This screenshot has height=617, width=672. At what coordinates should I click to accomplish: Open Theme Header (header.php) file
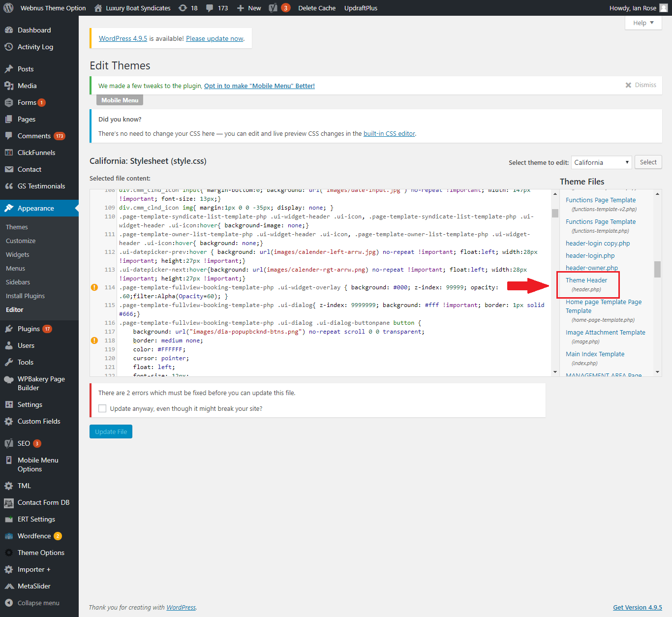(586, 284)
